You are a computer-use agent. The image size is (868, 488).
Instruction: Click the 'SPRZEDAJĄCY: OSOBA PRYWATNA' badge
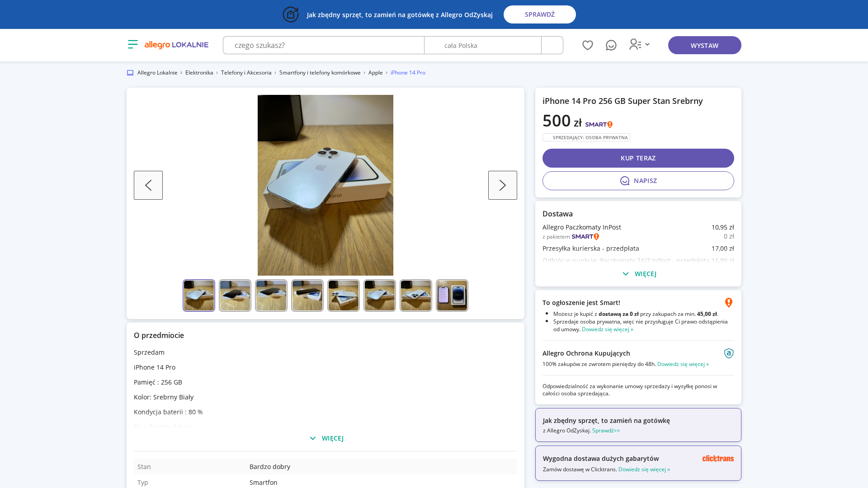click(586, 137)
